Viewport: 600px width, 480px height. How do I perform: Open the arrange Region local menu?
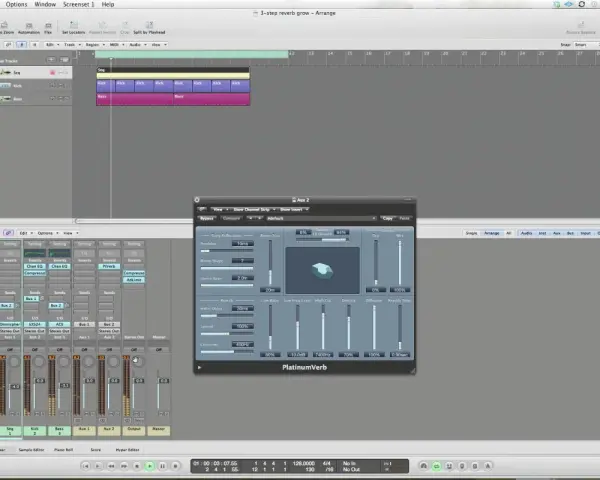[x=95, y=45]
